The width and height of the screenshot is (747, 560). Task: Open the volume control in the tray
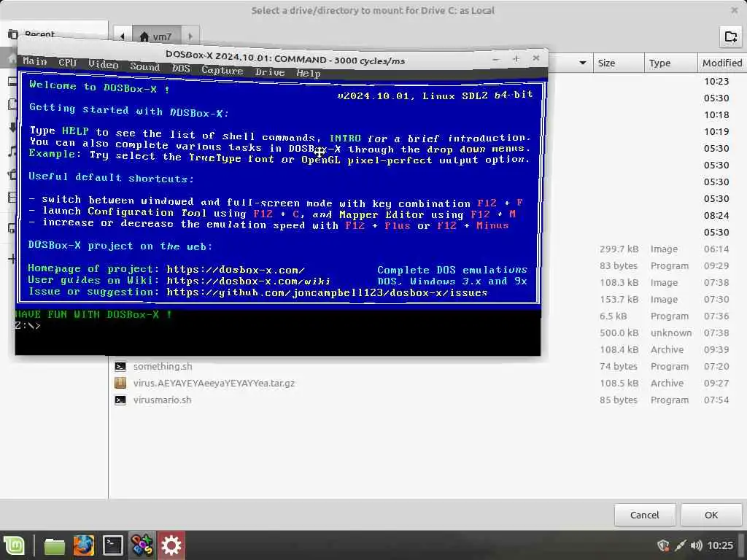696,545
